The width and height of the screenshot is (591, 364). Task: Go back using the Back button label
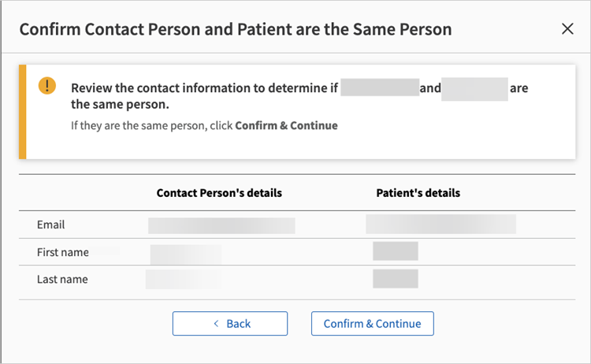point(238,324)
